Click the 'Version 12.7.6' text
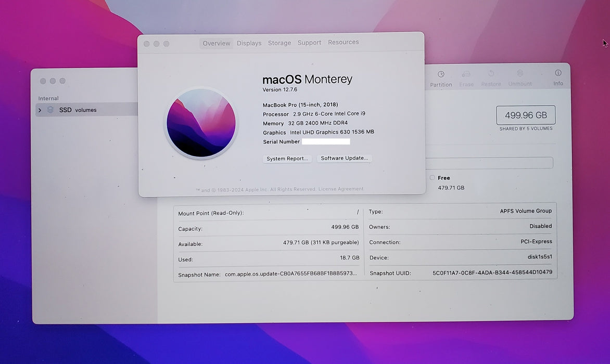Viewport: 610px width, 364px height. (279, 90)
